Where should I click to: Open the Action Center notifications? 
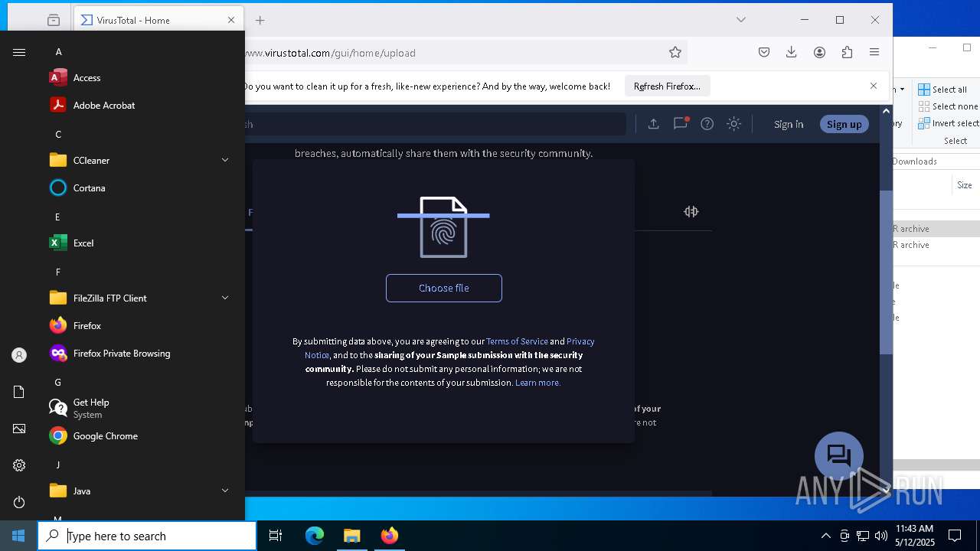[955, 536]
